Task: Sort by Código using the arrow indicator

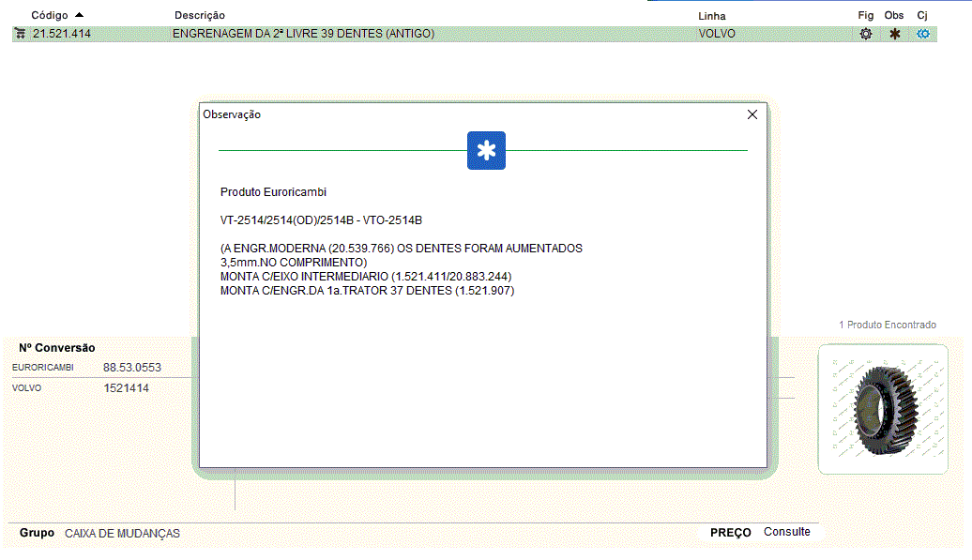Action: click(79, 15)
